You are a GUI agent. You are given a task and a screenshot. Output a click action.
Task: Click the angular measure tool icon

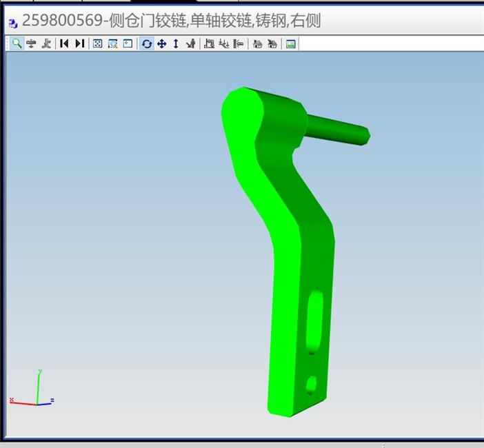click(210, 43)
